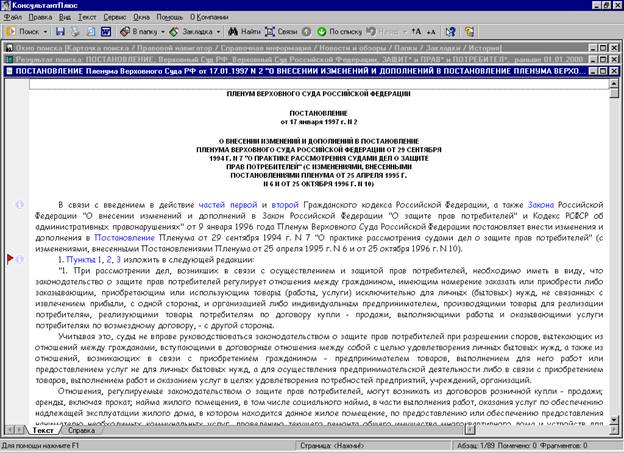624x453 pixels.
Task: Click the line 'от 17 января 1997 г. N 2'
Action: click(x=319, y=122)
